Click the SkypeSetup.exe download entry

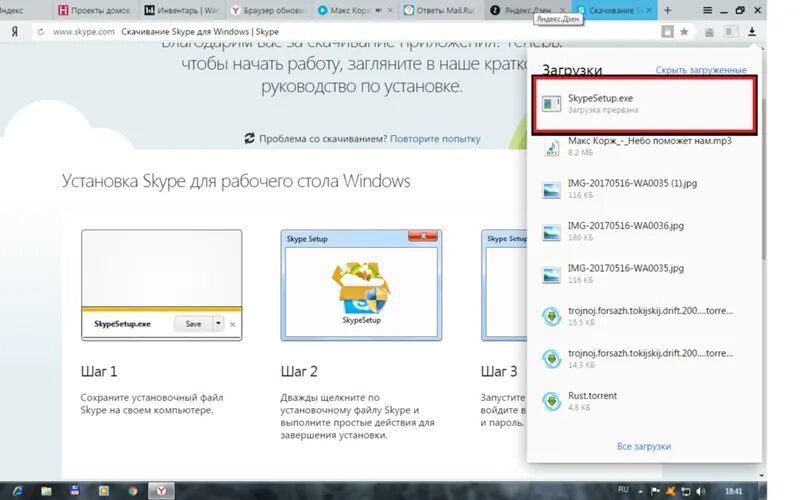[644, 104]
